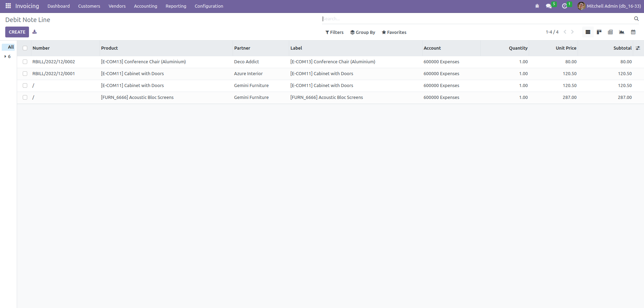The width and height of the screenshot is (644, 308).
Task: Open record RBILL/2022/12/0002
Action: pos(54,62)
